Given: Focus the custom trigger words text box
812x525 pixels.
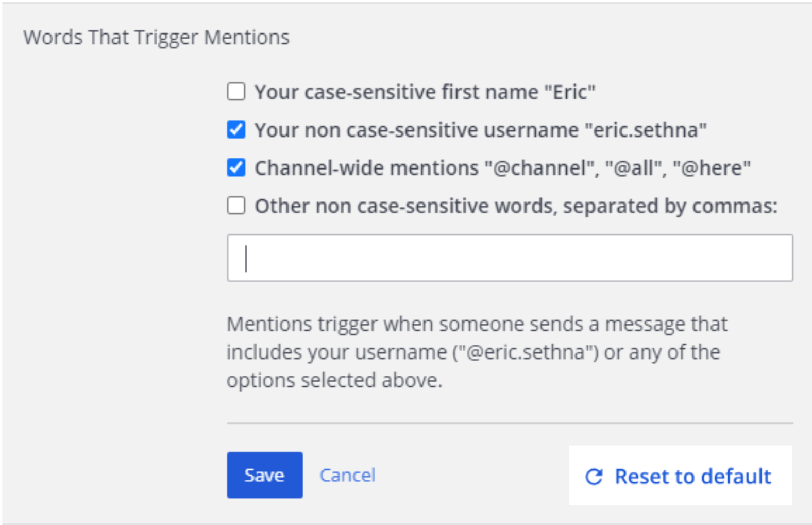Looking at the screenshot, I should click(x=510, y=258).
